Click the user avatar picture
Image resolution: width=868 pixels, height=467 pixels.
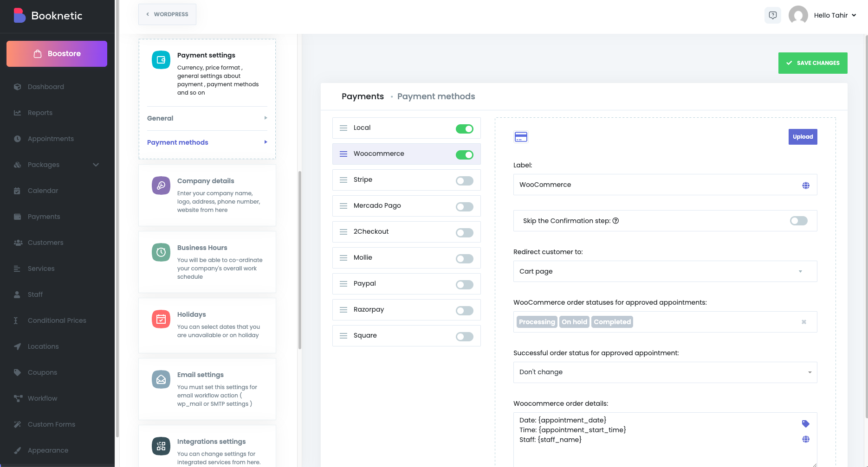click(x=798, y=15)
